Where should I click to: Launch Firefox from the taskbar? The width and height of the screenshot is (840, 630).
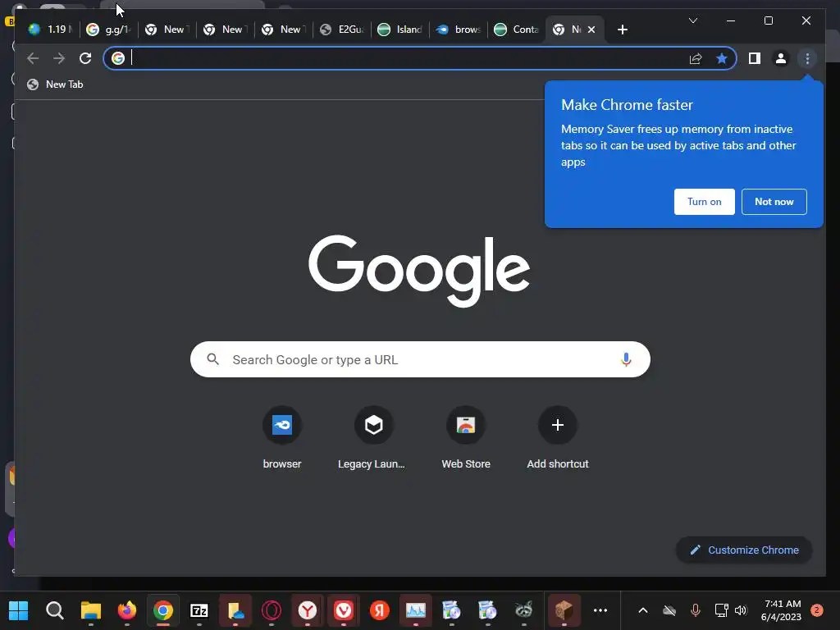[127, 610]
